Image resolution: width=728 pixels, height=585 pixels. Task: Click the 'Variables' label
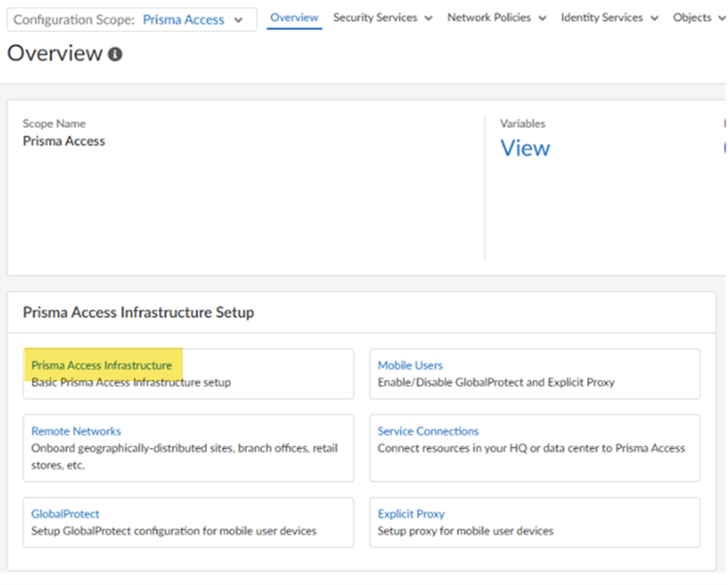(x=522, y=124)
